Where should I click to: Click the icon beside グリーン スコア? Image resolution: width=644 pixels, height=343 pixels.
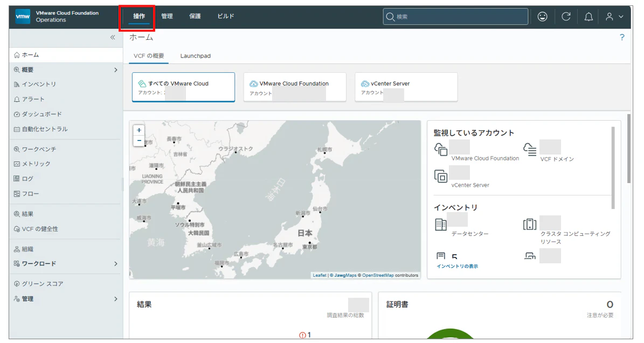pos(17,284)
